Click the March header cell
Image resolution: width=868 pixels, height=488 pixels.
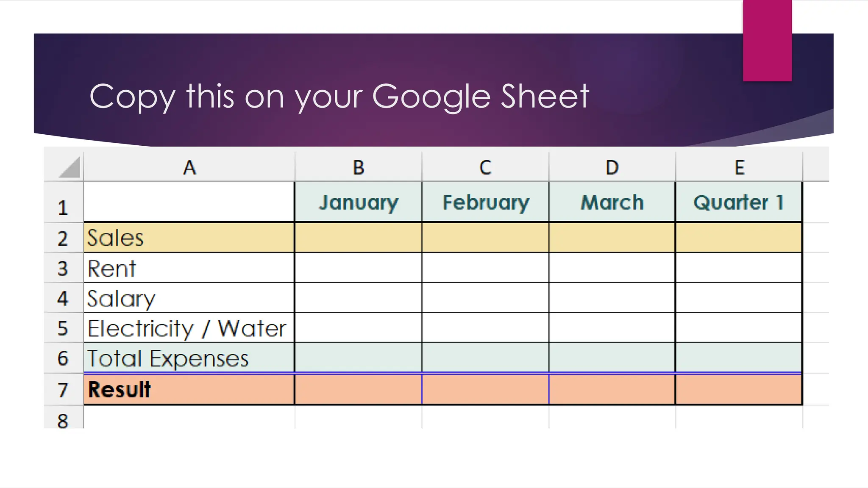[x=612, y=202]
